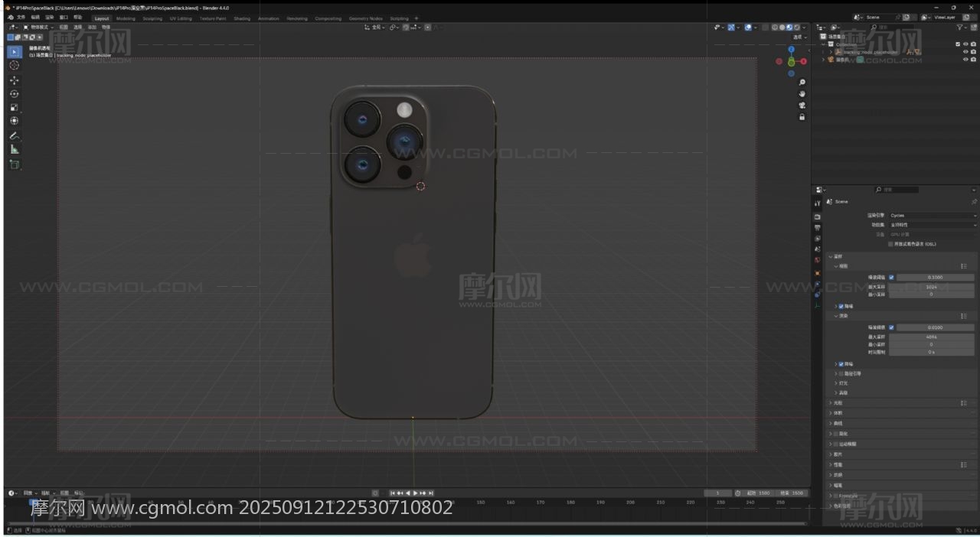This screenshot has height=537, width=980.
Task: Open the viewport Options button
Action: pos(799,37)
